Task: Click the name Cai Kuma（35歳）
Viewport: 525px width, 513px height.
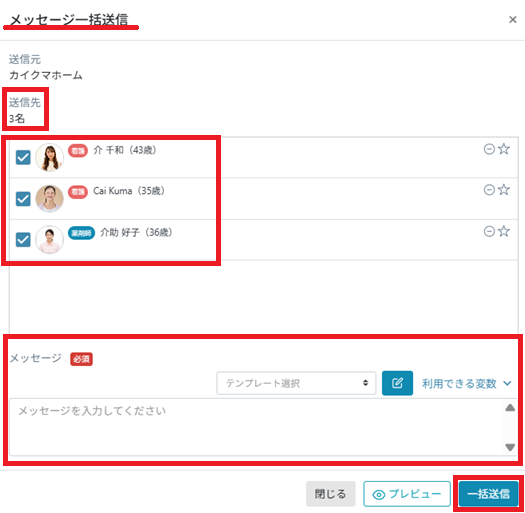Action: click(129, 191)
